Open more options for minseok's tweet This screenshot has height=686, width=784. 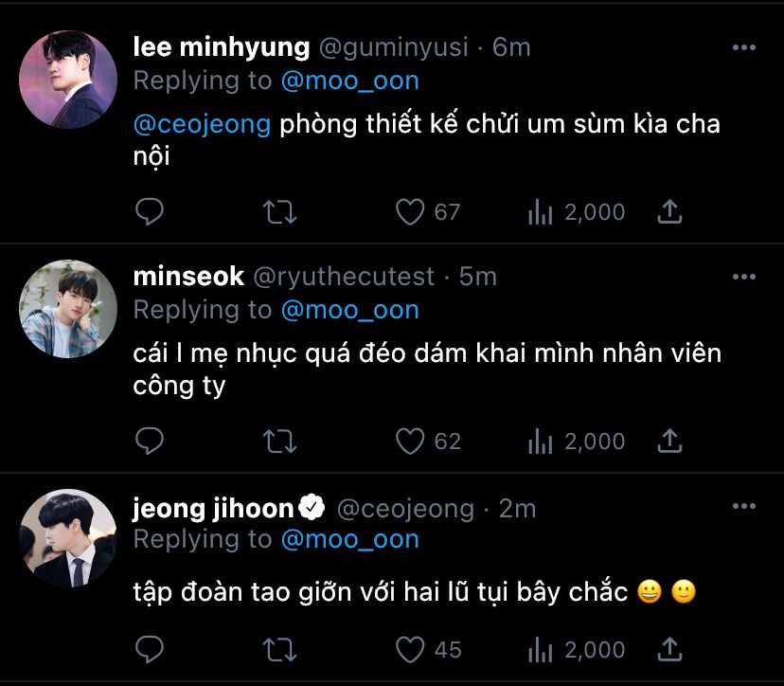(x=744, y=277)
